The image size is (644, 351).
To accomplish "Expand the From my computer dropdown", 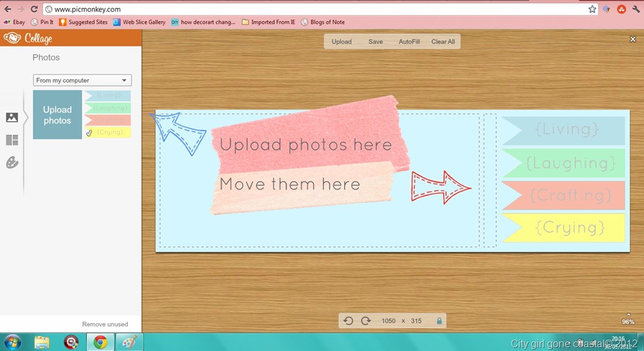I will (82, 80).
